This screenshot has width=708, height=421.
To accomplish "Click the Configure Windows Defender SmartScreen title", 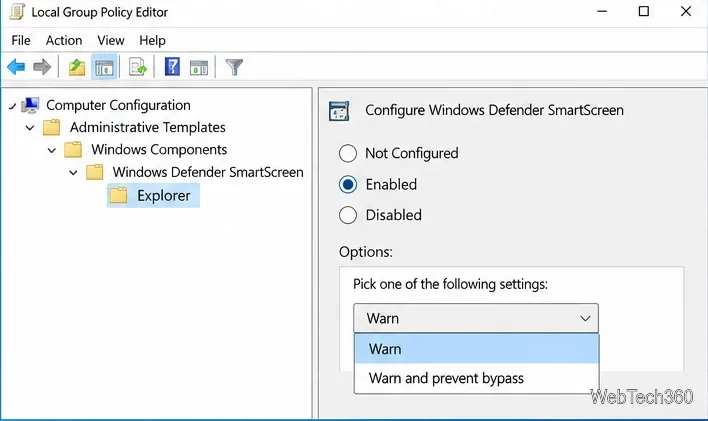I will (494, 110).
